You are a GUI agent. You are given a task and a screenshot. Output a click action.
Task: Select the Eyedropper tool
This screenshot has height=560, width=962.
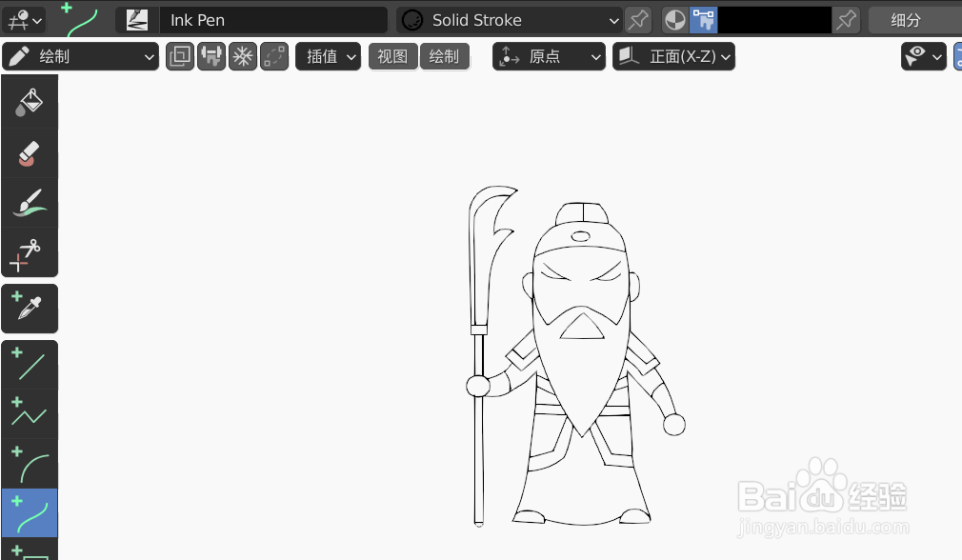(30, 309)
